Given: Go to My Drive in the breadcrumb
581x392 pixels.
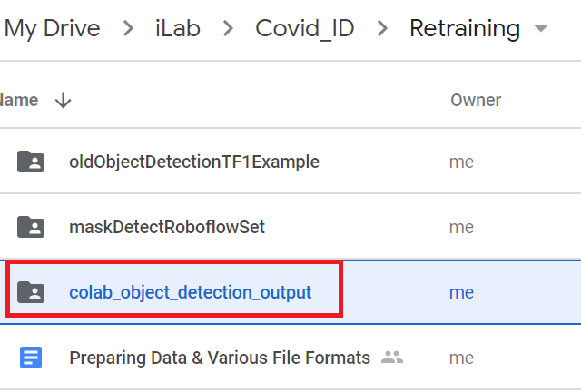Looking at the screenshot, I should pos(51,29).
